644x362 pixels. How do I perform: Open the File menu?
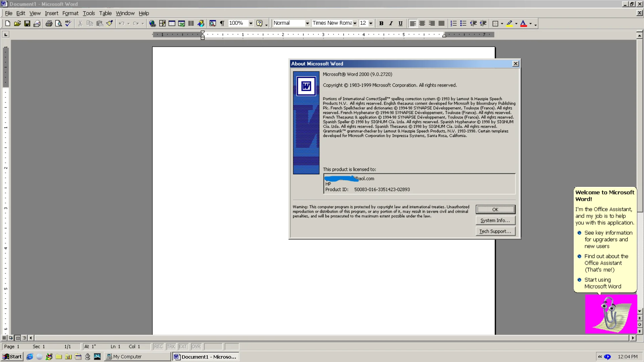pos(8,13)
